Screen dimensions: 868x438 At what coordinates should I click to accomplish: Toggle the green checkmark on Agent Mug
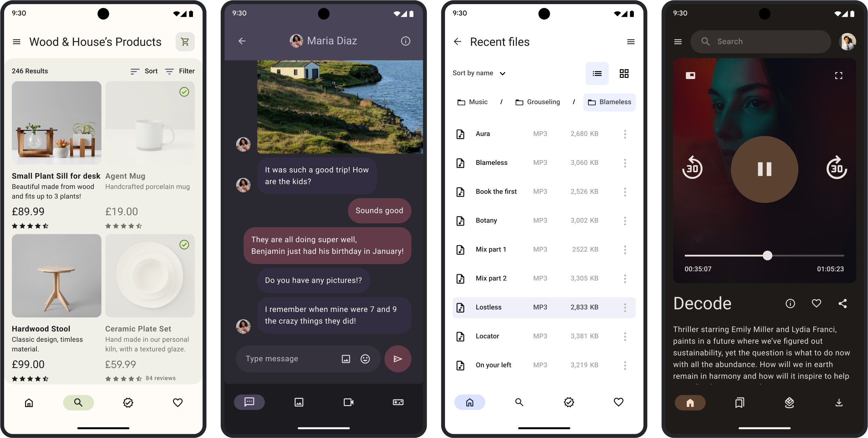click(x=184, y=92)
